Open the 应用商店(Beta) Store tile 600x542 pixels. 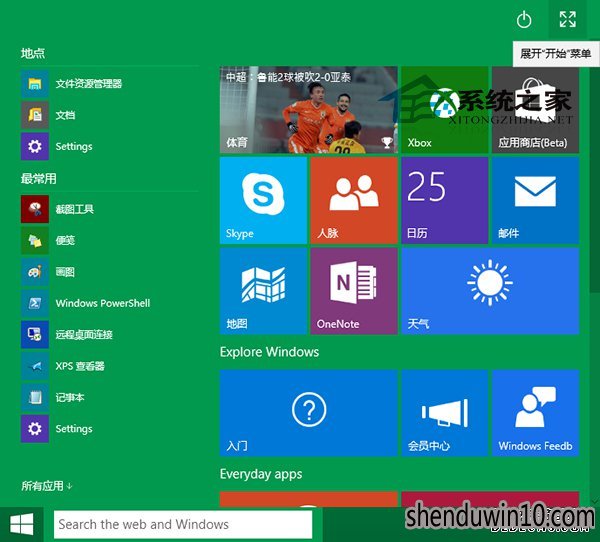(x=535, y=110)
